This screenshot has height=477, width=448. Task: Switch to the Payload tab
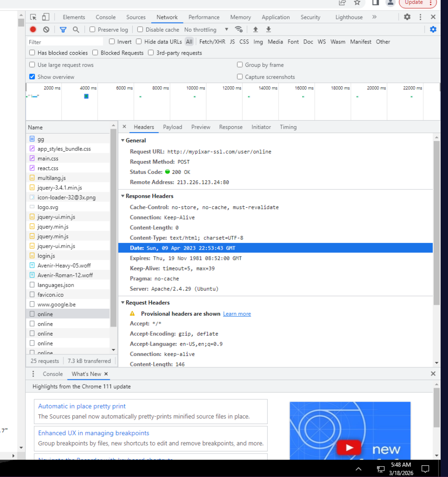click(x=172, y=127)
